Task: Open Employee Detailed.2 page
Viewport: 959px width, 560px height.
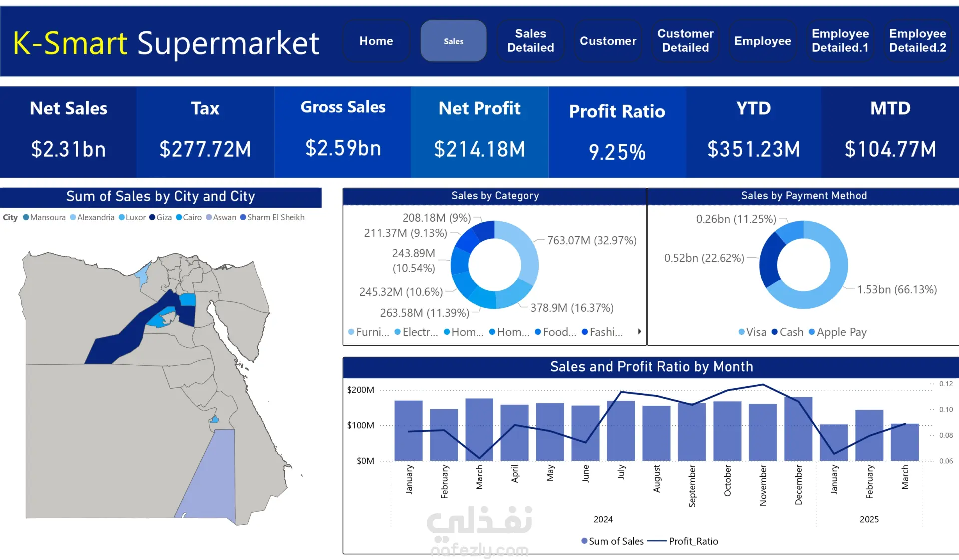Action: pos(917,41)
